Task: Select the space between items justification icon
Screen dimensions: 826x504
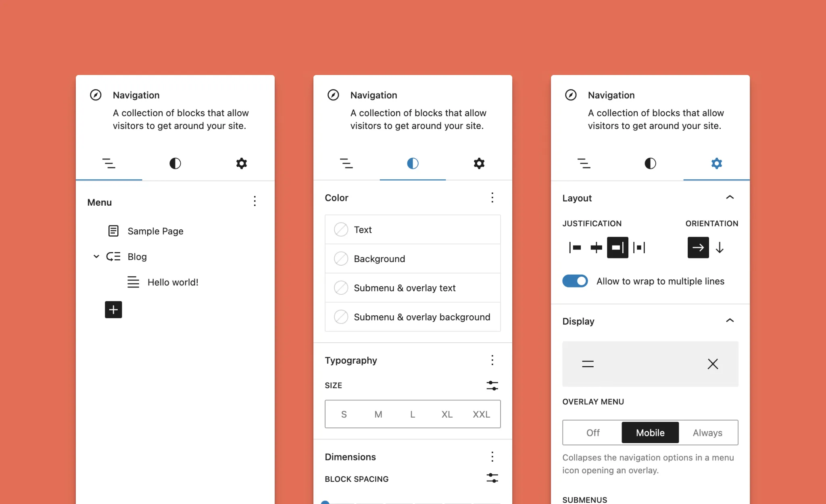Action: 639,248
